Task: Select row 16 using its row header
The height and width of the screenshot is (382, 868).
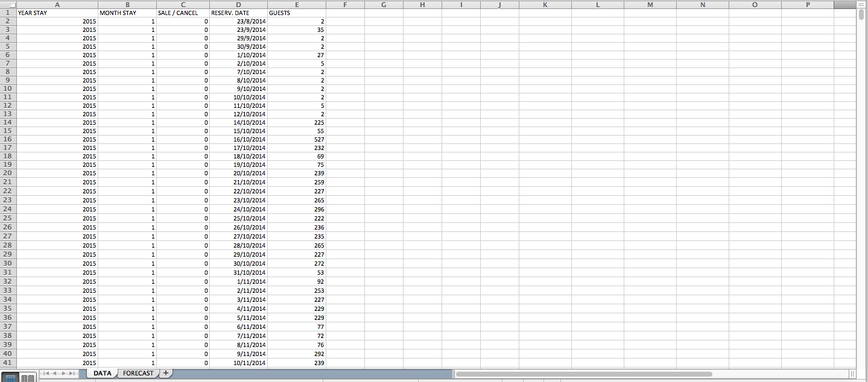Action: coord(7,139)
